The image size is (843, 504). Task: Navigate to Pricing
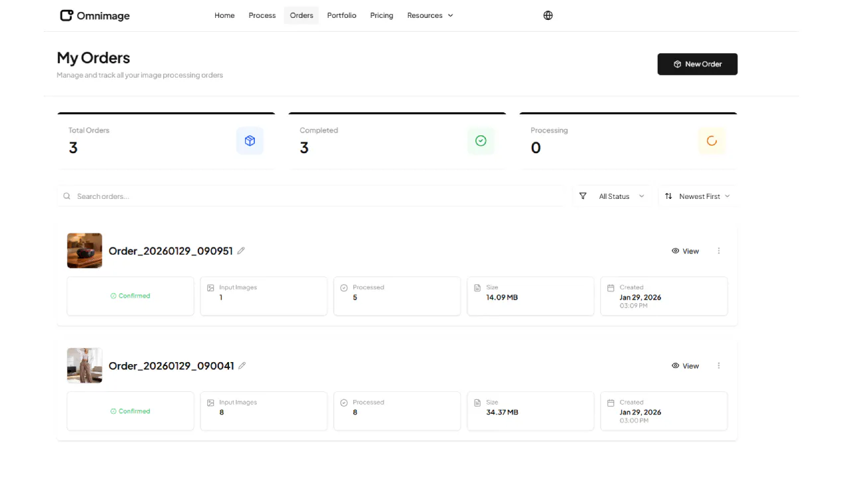click(382, 15)
